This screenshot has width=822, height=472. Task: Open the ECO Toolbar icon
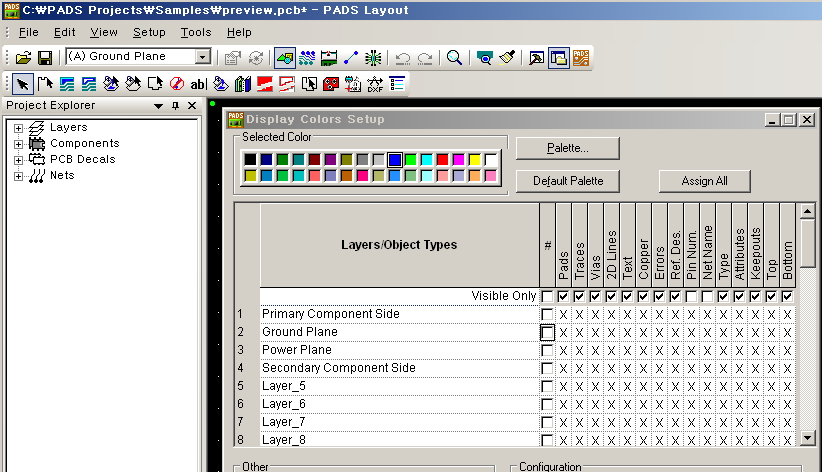(351, 58)
